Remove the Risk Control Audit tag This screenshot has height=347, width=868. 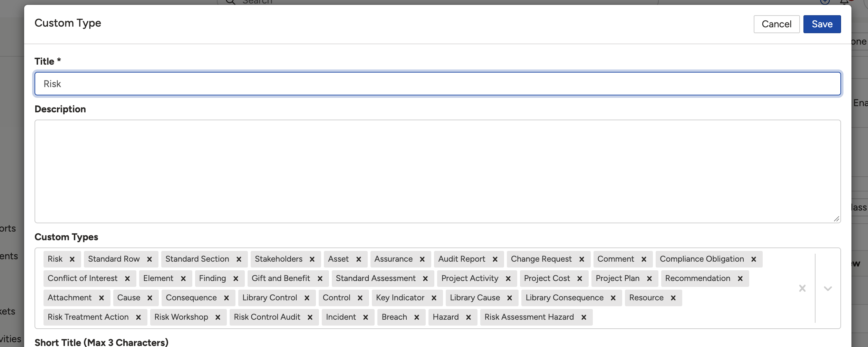(x=310, y=317)
